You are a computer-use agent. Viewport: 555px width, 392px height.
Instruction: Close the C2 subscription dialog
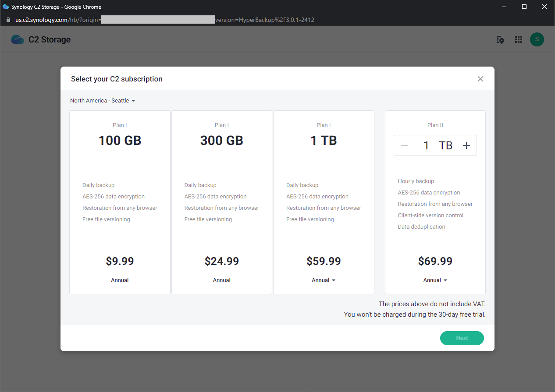[x=480, y=79]
